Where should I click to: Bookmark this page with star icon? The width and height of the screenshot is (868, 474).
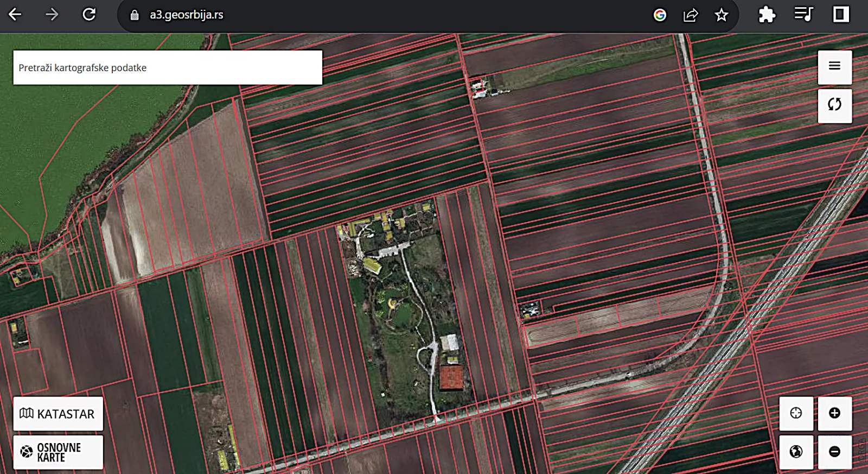(721, 15)
